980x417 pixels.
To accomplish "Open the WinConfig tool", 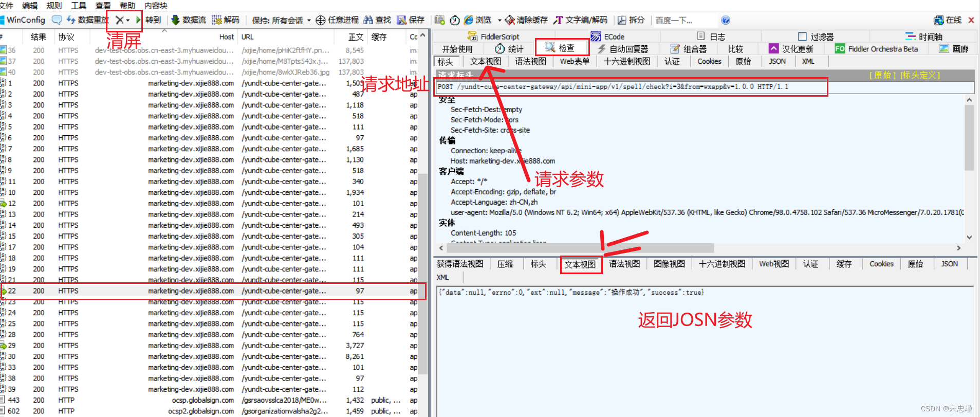I will click(23, 20).
